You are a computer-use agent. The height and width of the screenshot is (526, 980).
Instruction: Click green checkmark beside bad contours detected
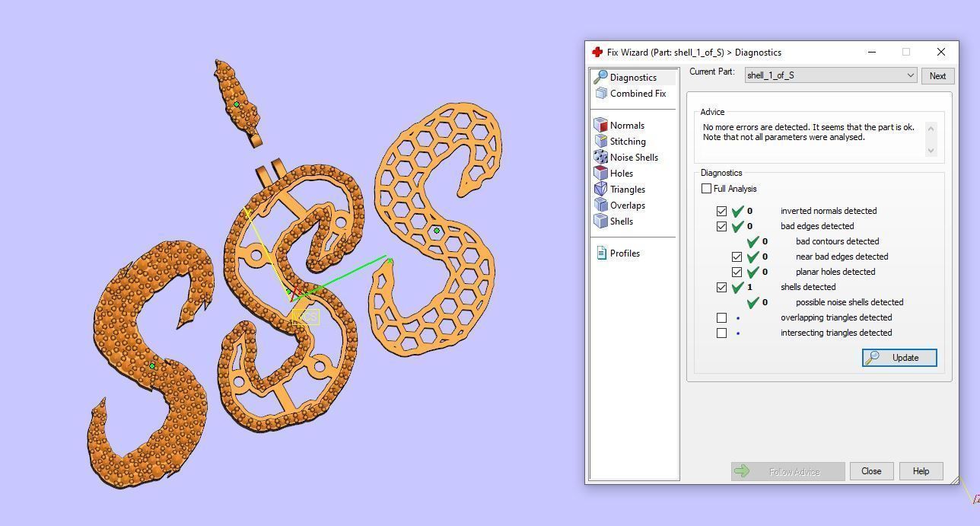pyautogui.click(x=752, y=241)
